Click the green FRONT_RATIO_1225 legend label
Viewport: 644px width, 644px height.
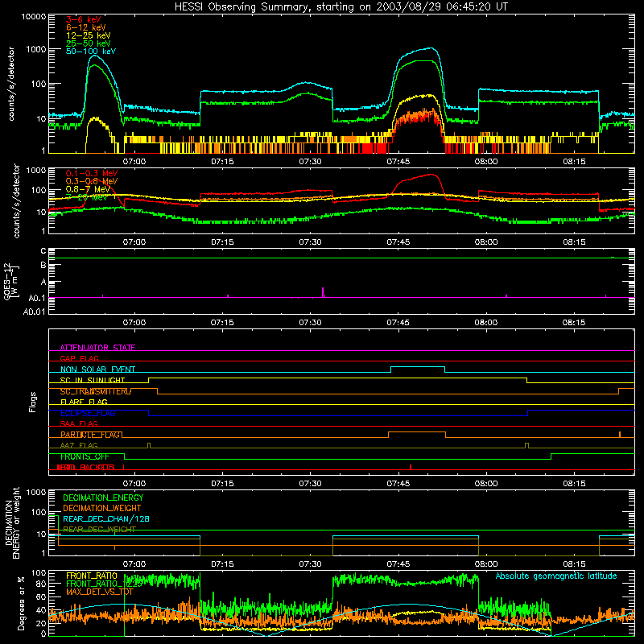click(x=104, y=584)
